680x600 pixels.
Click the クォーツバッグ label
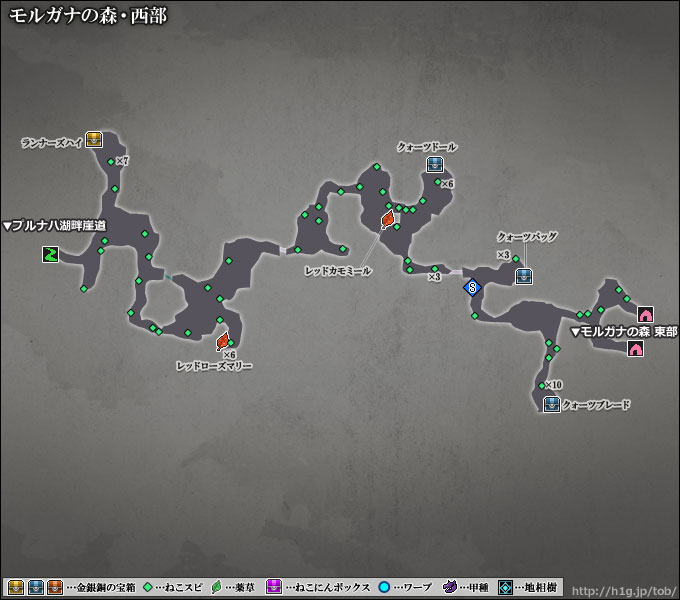[x=527, y=237]
